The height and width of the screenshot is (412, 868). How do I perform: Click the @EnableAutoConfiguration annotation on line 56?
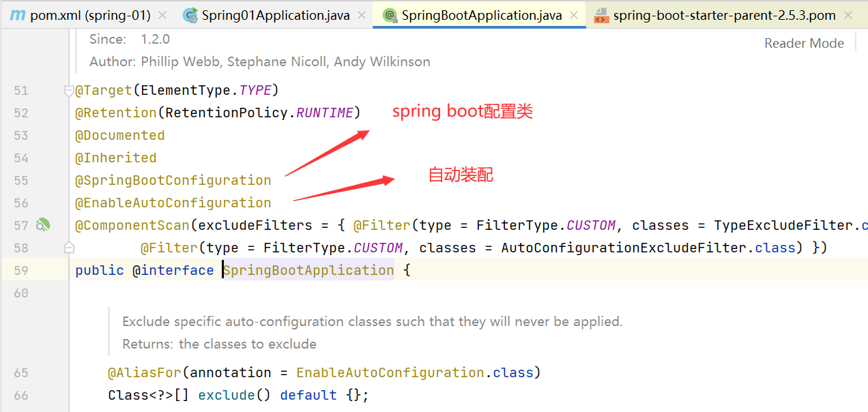tap(173, 203)
